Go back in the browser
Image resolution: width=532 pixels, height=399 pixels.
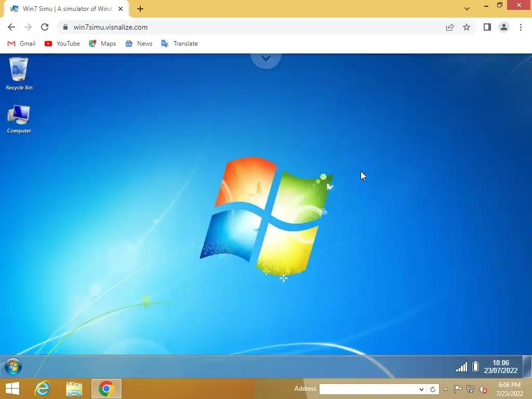(x=11, y=27)
